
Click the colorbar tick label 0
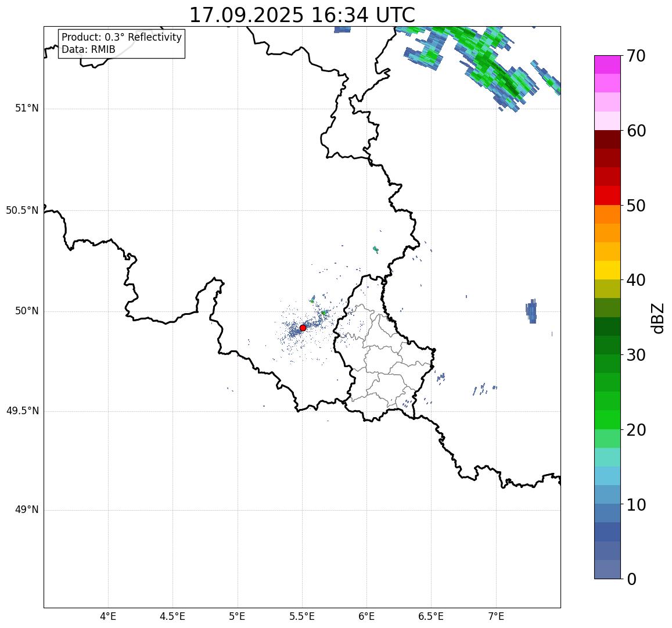(632, 580)
